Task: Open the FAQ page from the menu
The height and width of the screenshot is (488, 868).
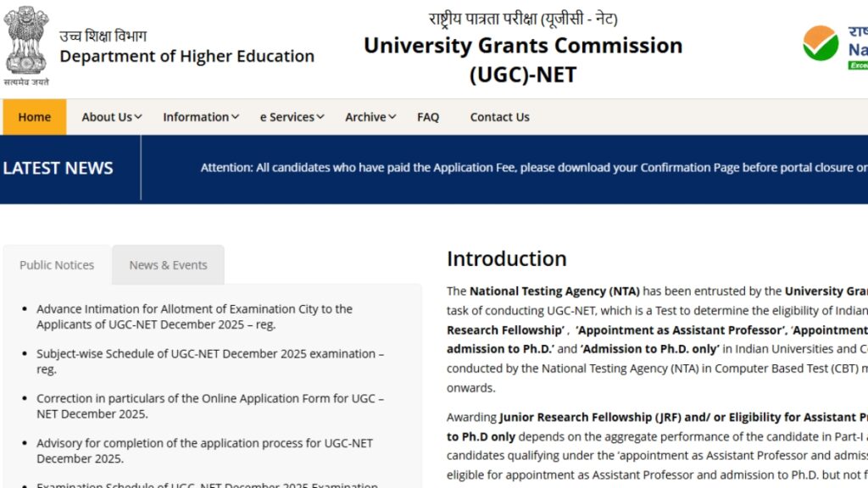Action: coord(428,117)
